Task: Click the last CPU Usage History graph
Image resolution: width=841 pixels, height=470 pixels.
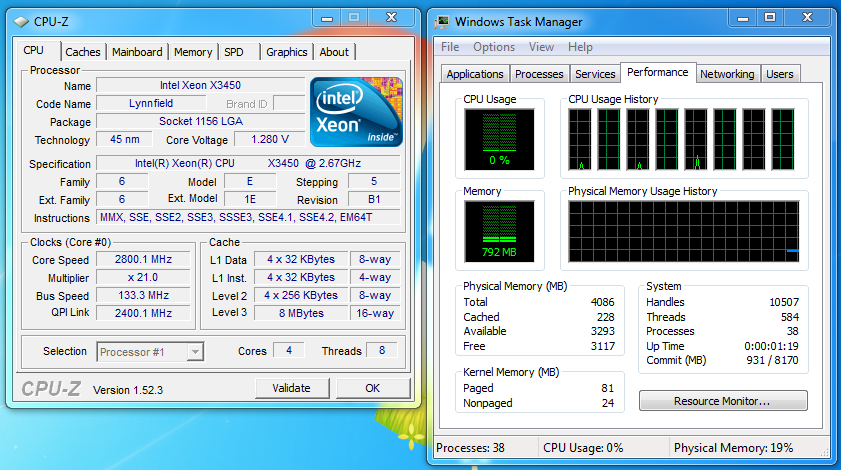Action: pos(783,139)
